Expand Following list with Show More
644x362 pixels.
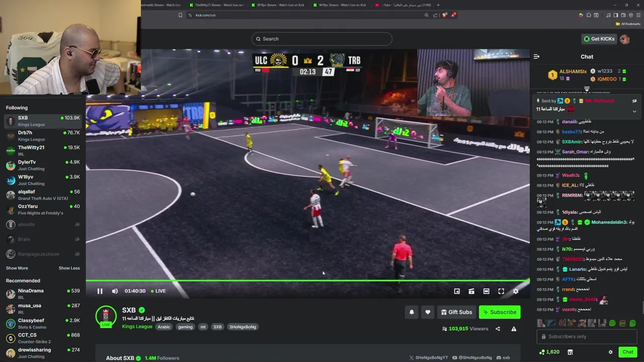coord(17,268)
